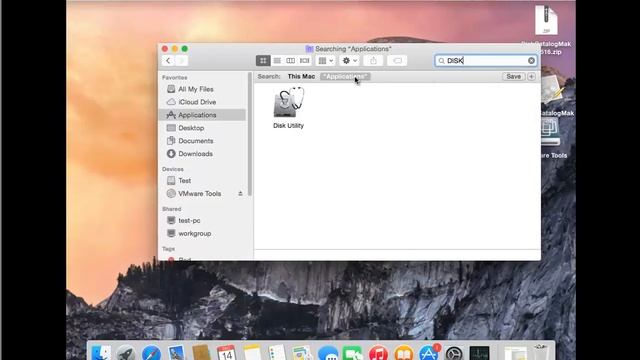Open the Action gear menu

click(x=349, y=61)
